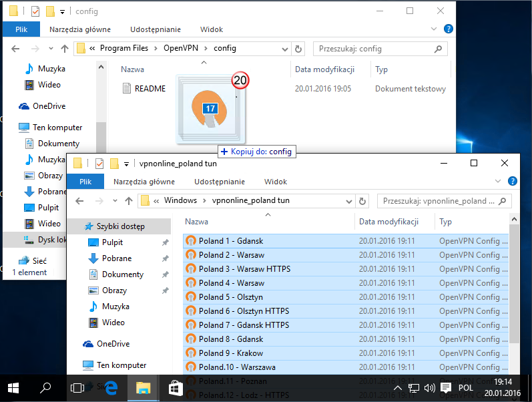This screenshot has width=532, height=402.
Task: Open Plik menu in vpnonline_poland tun window
Action: [85, 182]
